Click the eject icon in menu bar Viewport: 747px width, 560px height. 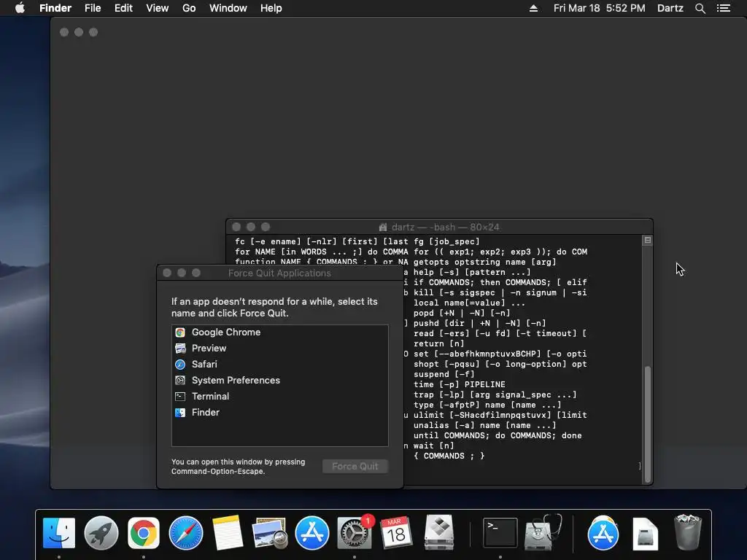tap(533, 8)
